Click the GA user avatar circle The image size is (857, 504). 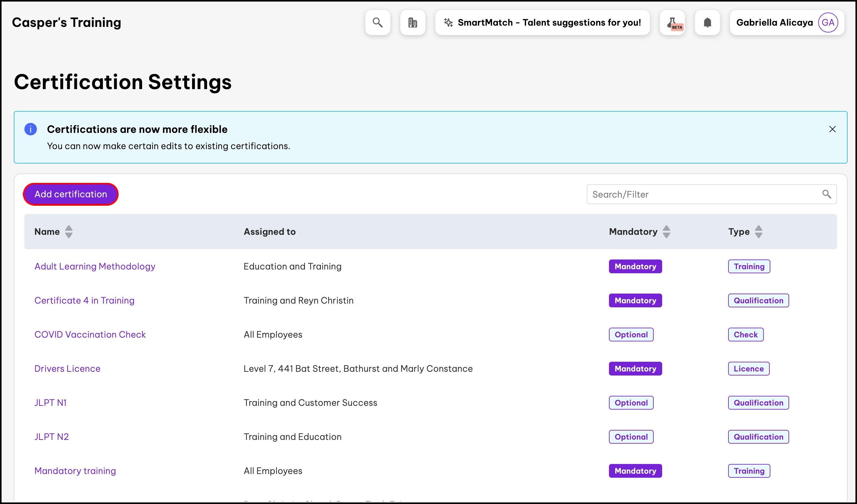[x=828, y=23]
